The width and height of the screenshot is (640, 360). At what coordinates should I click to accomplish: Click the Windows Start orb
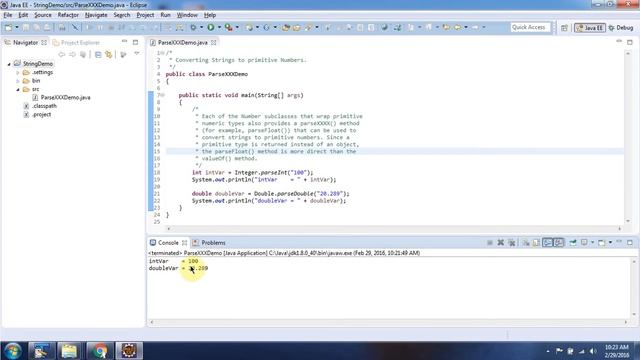tap(13, 351)
